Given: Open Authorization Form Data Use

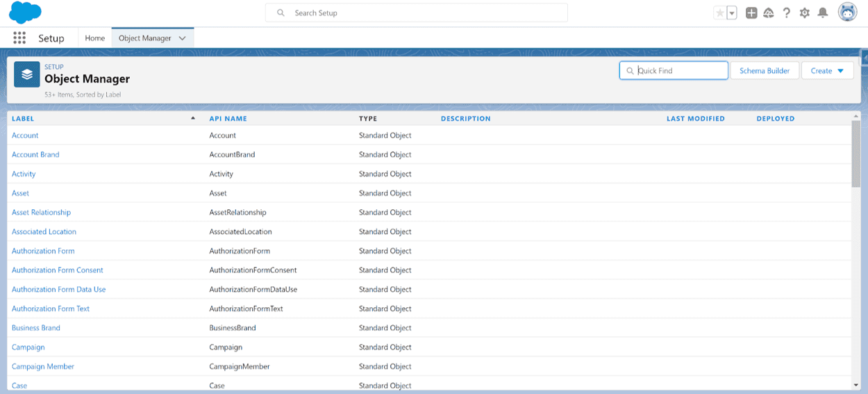Looking at the screenshot, I should (59, 290).
